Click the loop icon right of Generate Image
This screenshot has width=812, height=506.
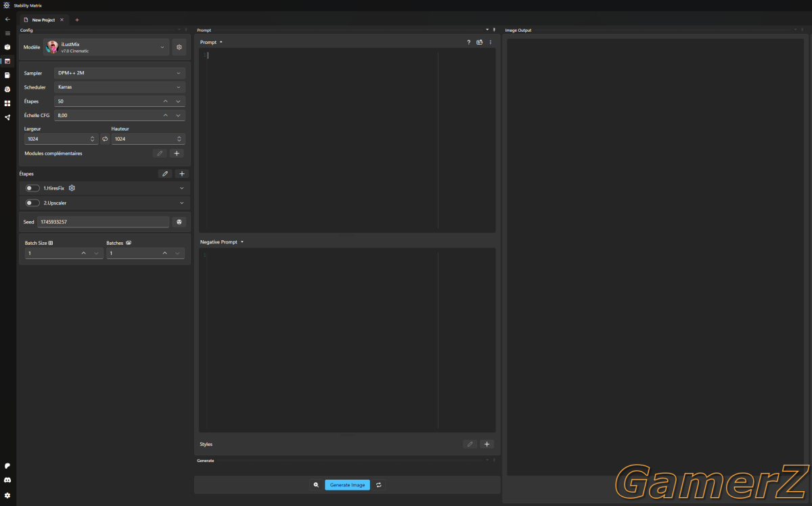(x=379, y=485)
